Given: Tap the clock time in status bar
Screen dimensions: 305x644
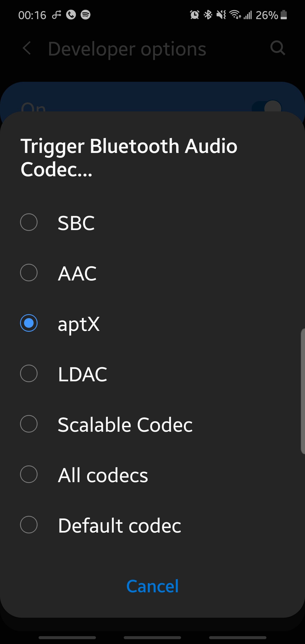Looking at the screenshot, I should [x=32, y=15].
